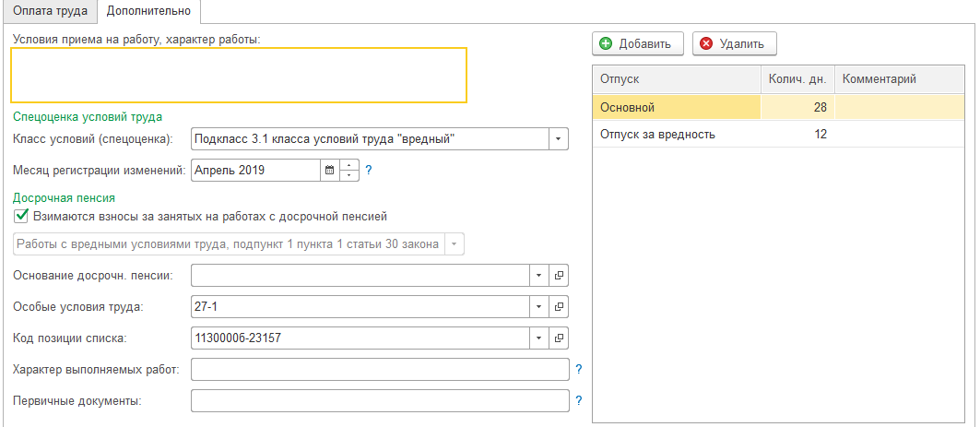
Task: Click help question mark beside registration month
Action: pos(369,170)
